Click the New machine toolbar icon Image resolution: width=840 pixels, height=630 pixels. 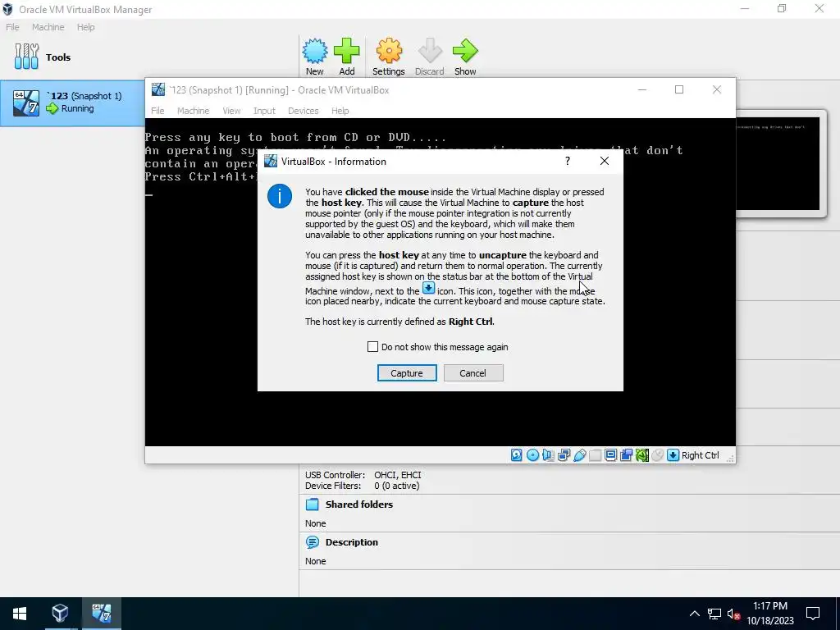314,52
